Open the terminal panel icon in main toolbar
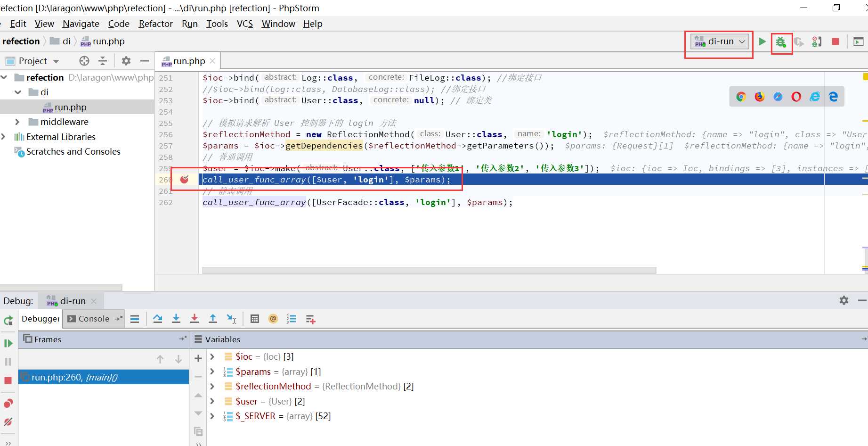This screenshot has width=868, height=446. [x=859, y=41]
